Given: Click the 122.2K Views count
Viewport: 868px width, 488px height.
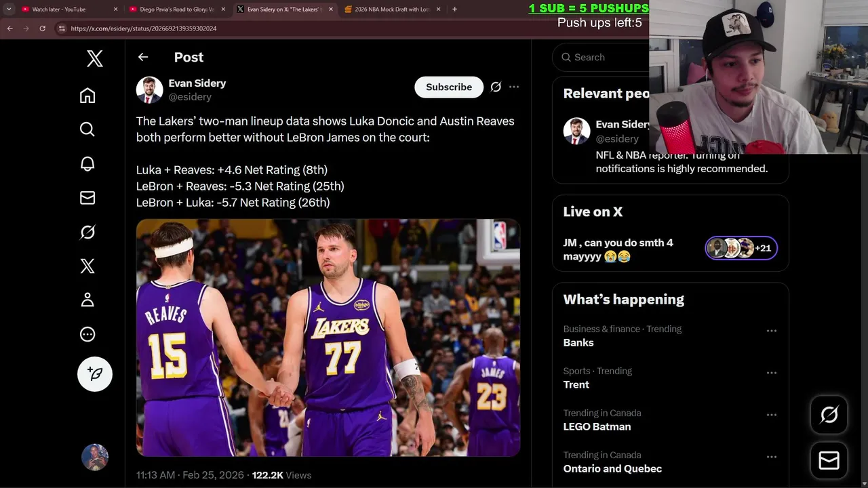Looking at the screenshot, I should (281, 475).
